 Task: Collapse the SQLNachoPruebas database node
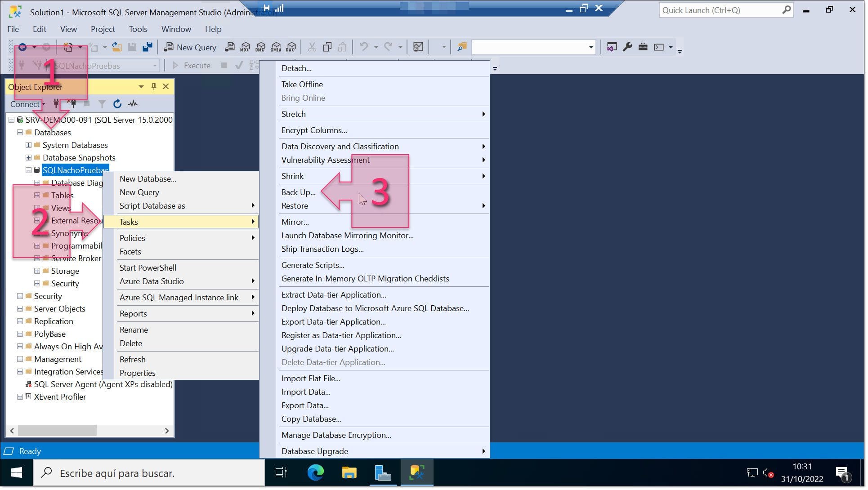coord(28,170)
